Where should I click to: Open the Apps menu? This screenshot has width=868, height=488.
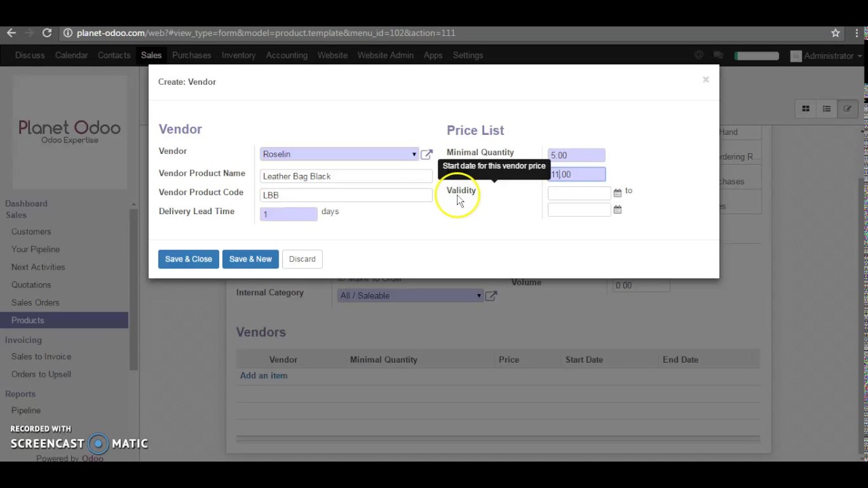tap(433, 56)
